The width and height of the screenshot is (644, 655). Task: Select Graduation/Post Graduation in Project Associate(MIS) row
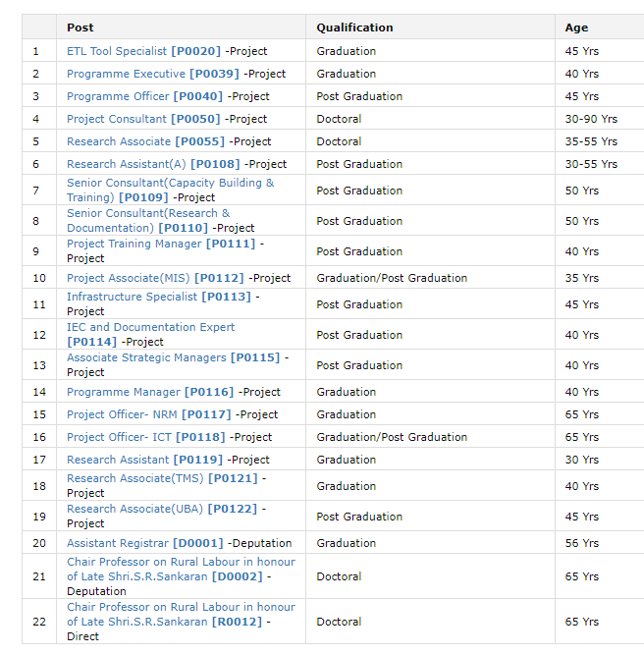pyautogui.click(x=392, y=278)
